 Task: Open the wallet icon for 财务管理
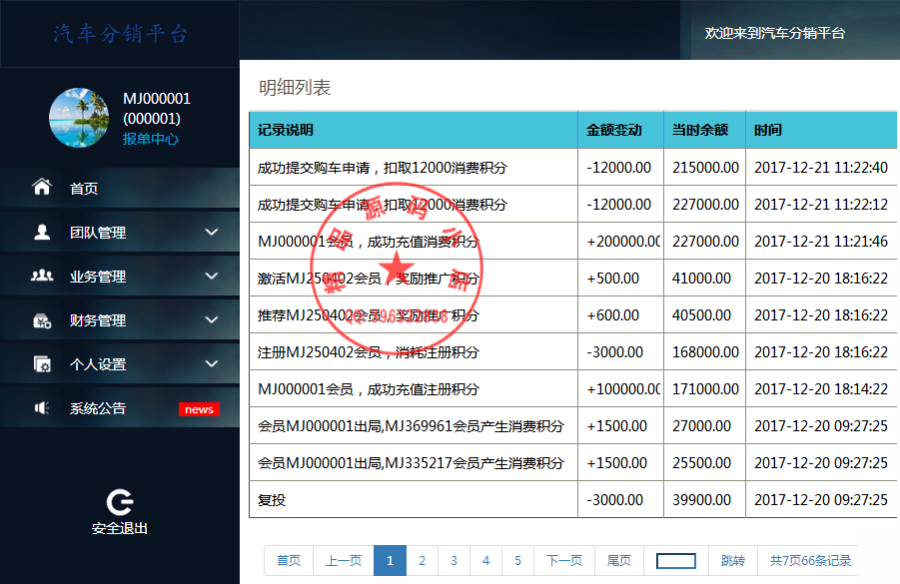(x=41, y=320)
